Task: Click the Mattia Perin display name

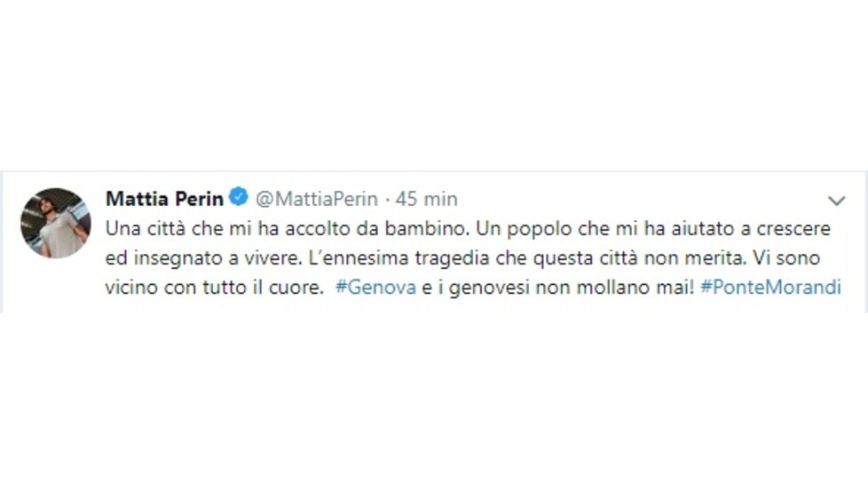Action: (x=164, y=198)
